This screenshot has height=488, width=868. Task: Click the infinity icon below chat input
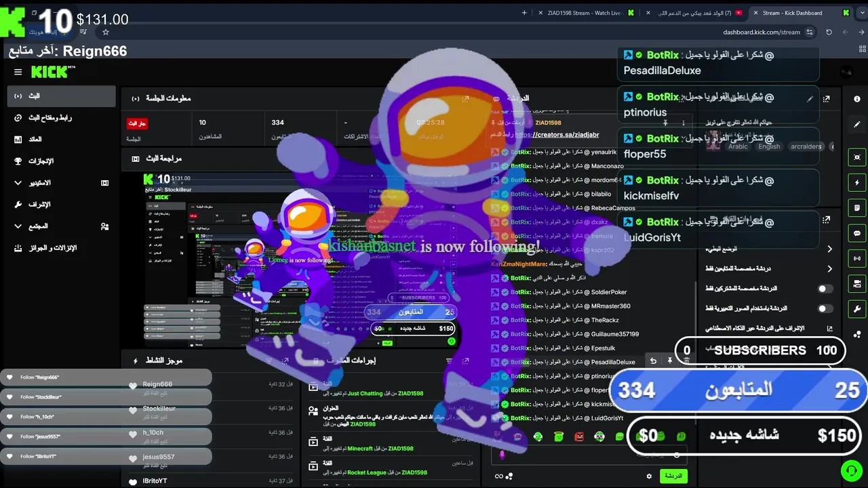point(499,476)
